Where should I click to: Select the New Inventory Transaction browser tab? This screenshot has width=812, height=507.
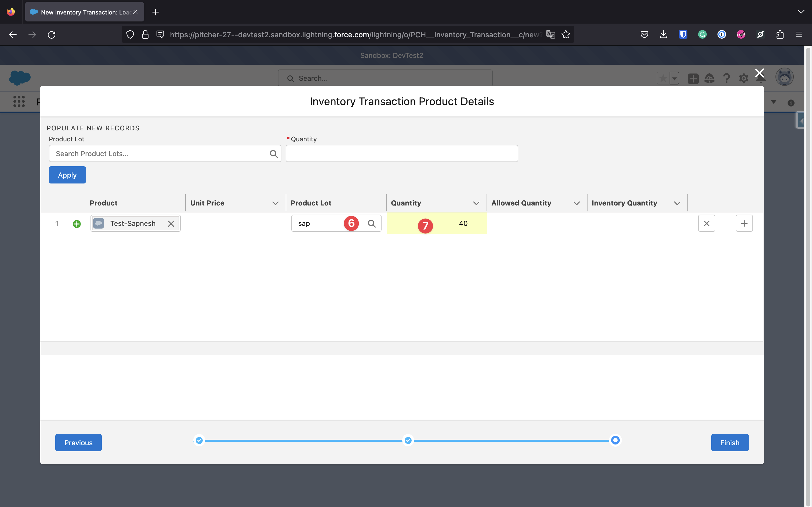(84, 12)
